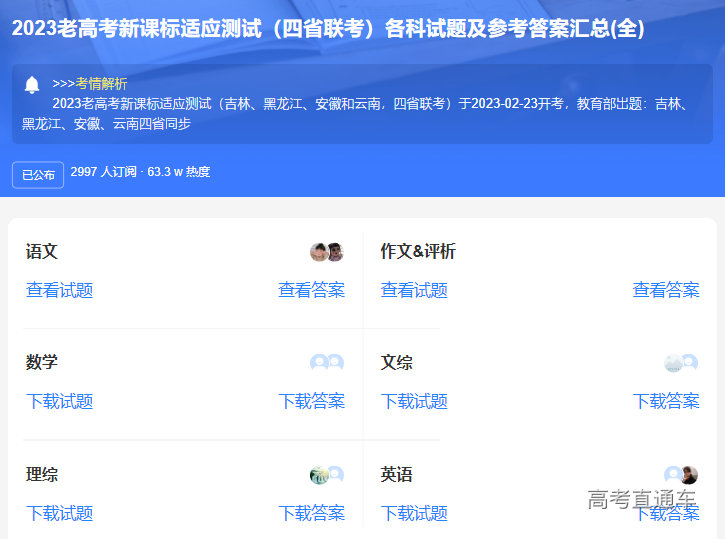
Task: Open the 考情解析 link
Action: tap(101, 84)
